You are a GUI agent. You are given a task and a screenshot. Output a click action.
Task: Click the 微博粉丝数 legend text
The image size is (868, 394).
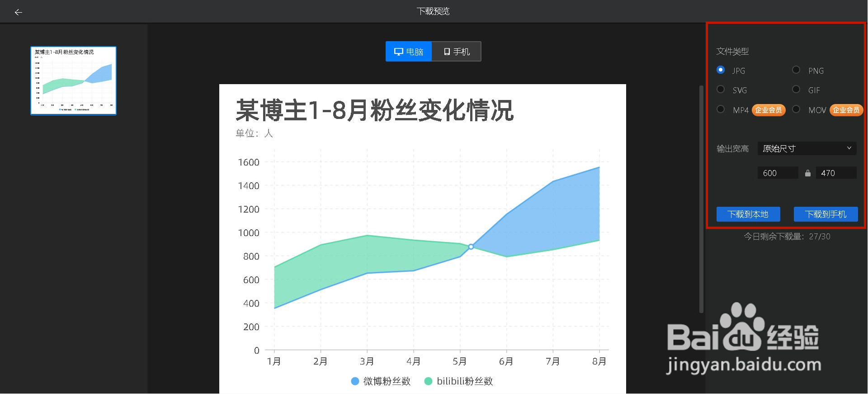387,381
